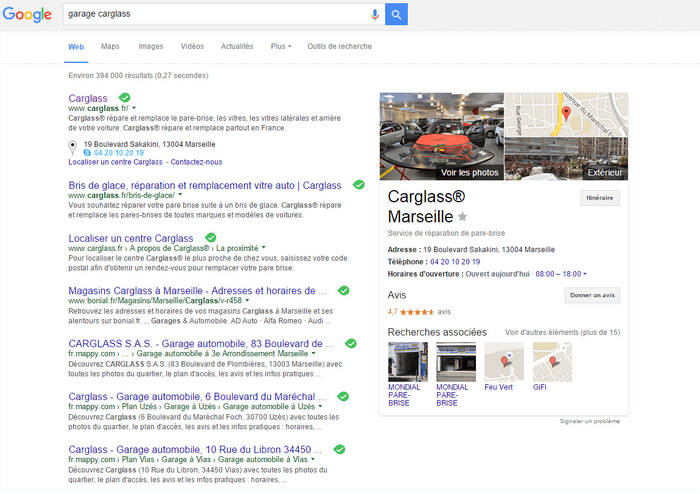The image size is (700, 494).
Task: Click the blue search magnifier button
Action: click(396, 14)
